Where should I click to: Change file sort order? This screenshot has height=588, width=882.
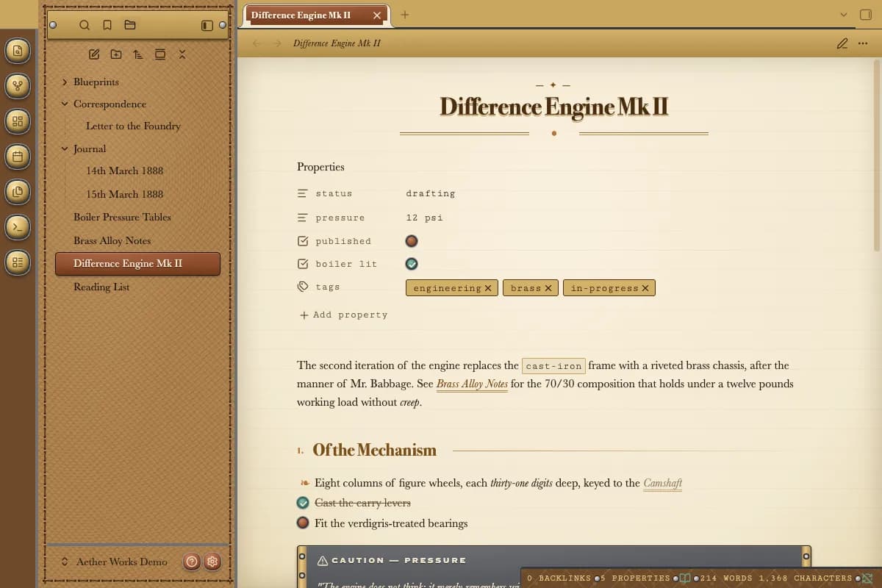point(138,54)
